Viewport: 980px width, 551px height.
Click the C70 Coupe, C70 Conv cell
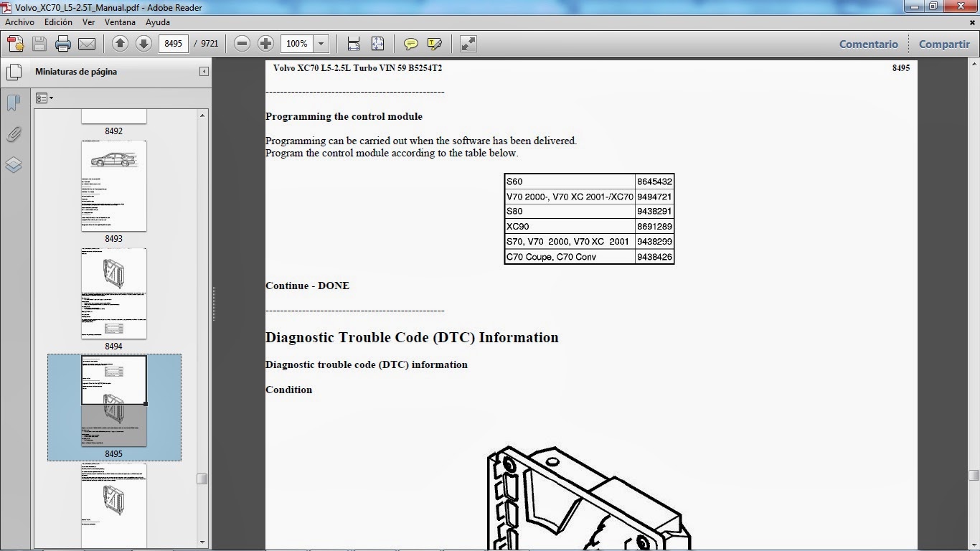570,257
